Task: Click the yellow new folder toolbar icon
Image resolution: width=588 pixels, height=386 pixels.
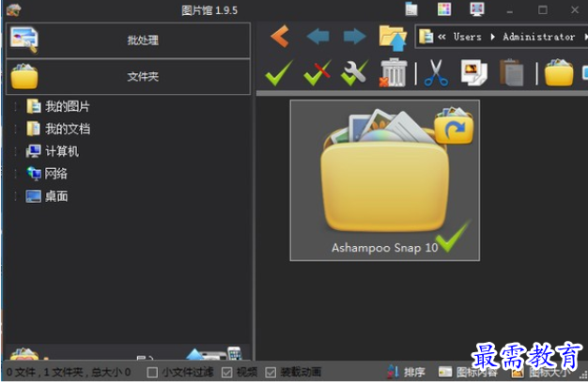Action: pyautogui.click(x=559, y=72)
